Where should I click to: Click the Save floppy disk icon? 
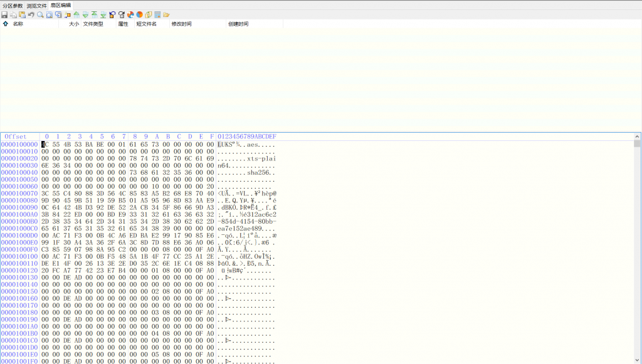pyautogui.click(x=4, y=15)
